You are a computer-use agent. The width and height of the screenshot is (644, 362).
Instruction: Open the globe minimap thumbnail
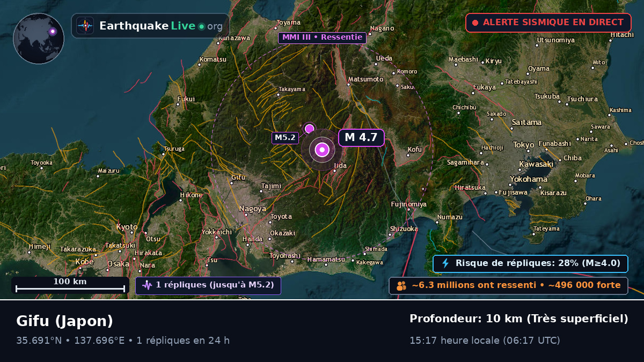pyautogui.click(x=39, y=39)
